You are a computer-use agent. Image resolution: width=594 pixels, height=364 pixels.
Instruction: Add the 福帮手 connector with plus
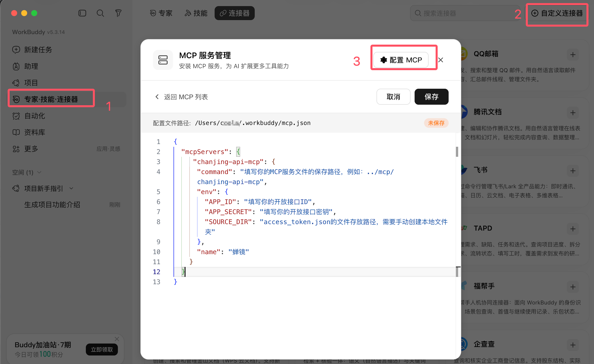573,287
